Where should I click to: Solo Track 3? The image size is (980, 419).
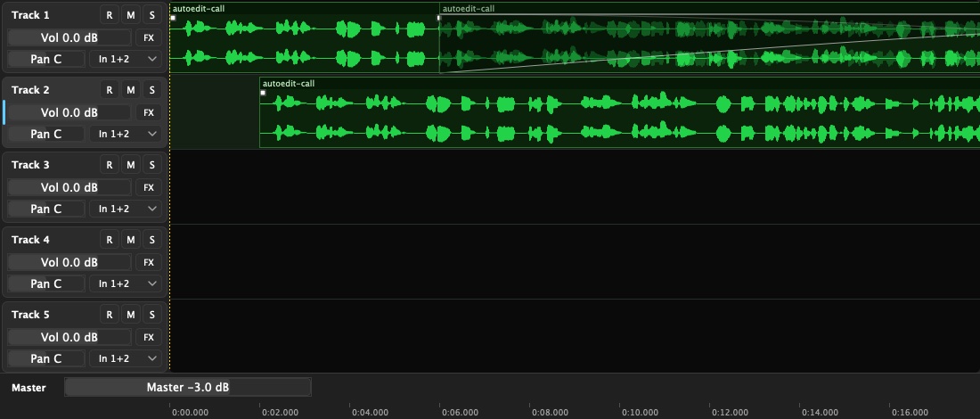coord(151,165)
